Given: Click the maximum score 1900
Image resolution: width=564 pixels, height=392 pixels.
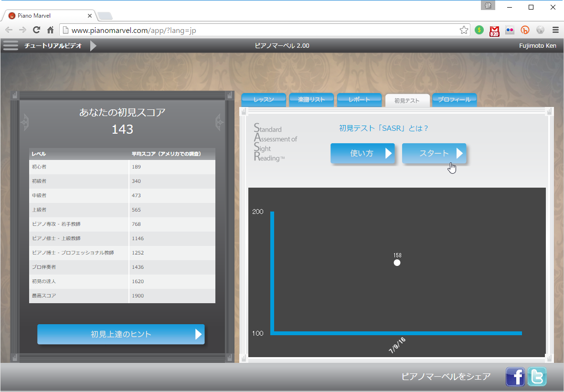Looking at the screenshot, I should click(138, 296).
